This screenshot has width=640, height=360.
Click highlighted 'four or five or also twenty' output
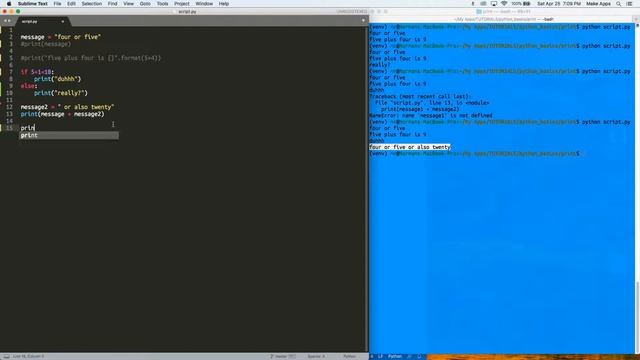pyautogui.click(x=410, y=147)
